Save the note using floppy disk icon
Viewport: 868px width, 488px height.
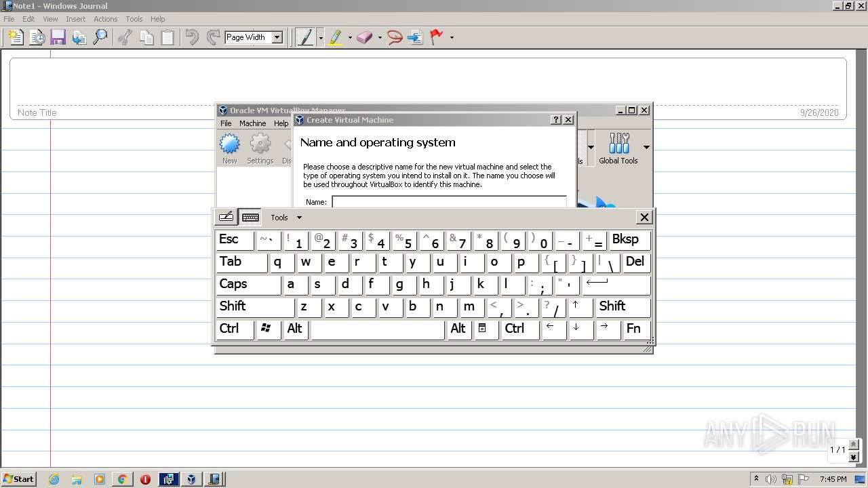coord(58,37)
